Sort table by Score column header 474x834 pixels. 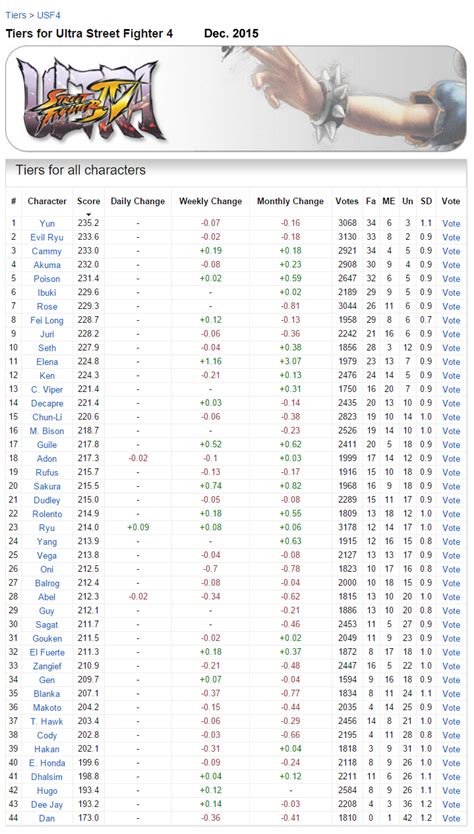[88, 201]
